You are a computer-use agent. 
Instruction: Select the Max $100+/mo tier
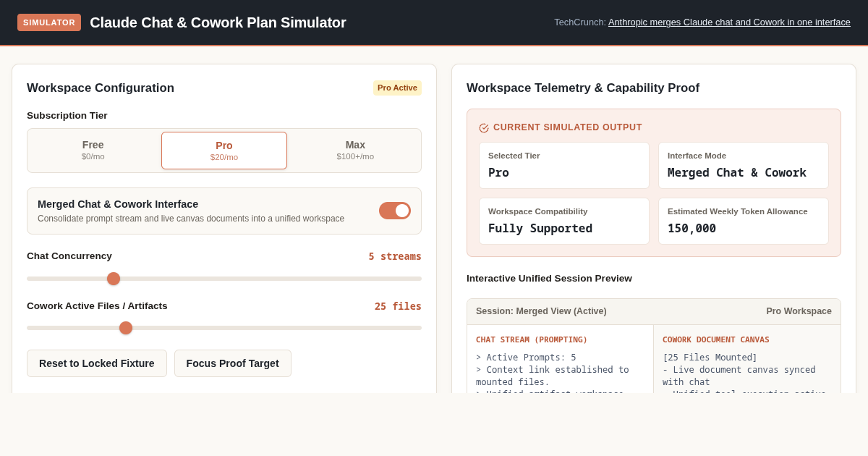pyautogui.click(x=355, y=151)
